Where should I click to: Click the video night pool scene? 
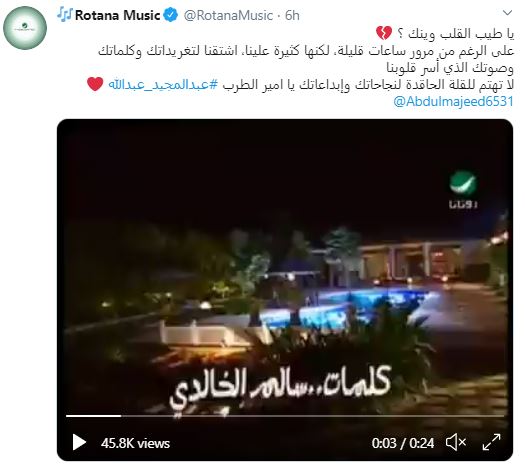(285, 290)
